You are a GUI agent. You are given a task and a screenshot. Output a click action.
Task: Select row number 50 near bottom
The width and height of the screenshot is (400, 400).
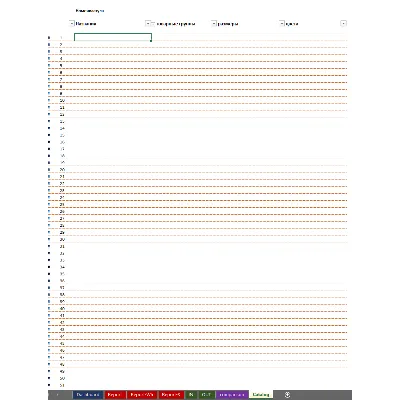click(x=62, y=378)
